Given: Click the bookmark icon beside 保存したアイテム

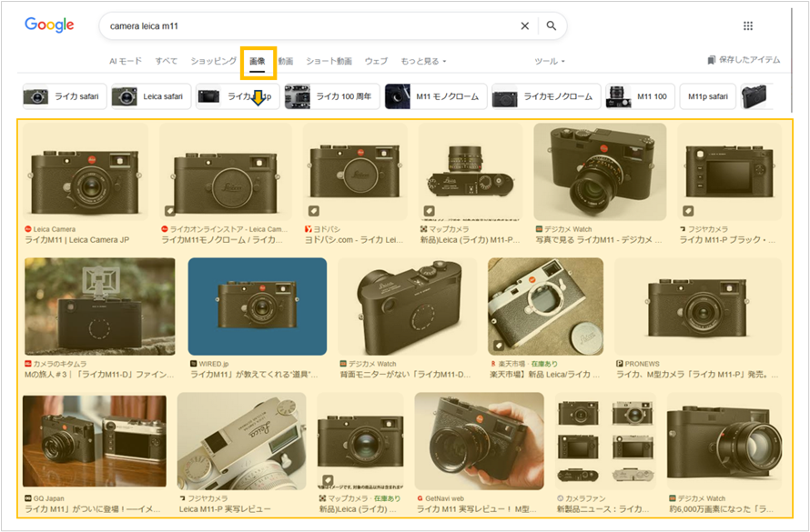Looking at the screenshot, I should [x=712, y=57].
